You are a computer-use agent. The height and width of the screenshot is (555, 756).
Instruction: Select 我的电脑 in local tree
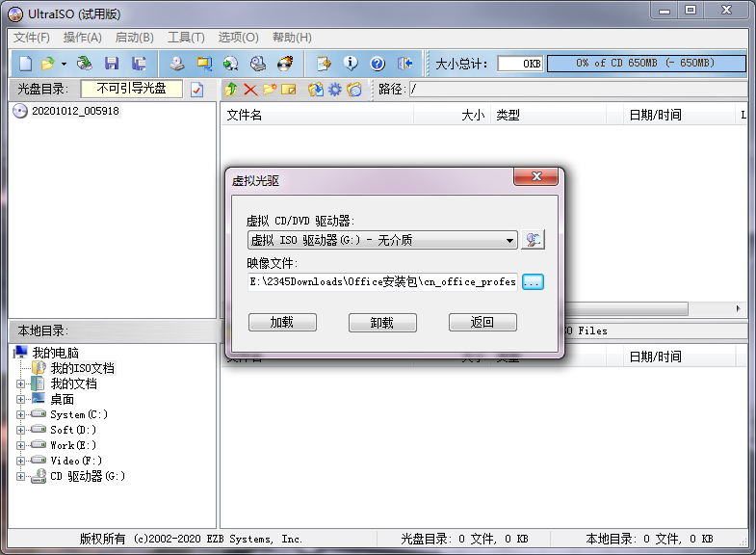coord(55,353)
